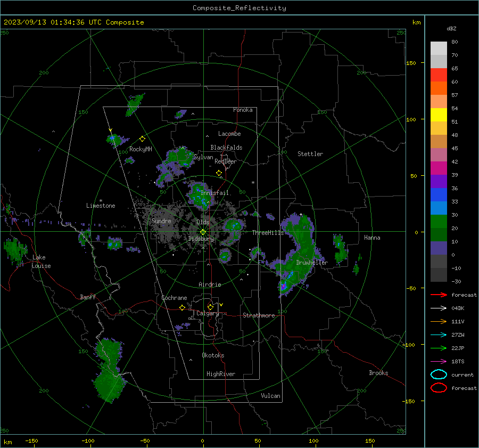The image size is (479, 448).
Task: Click the dBZ scale heading
Action: click(x=451, y=28)
